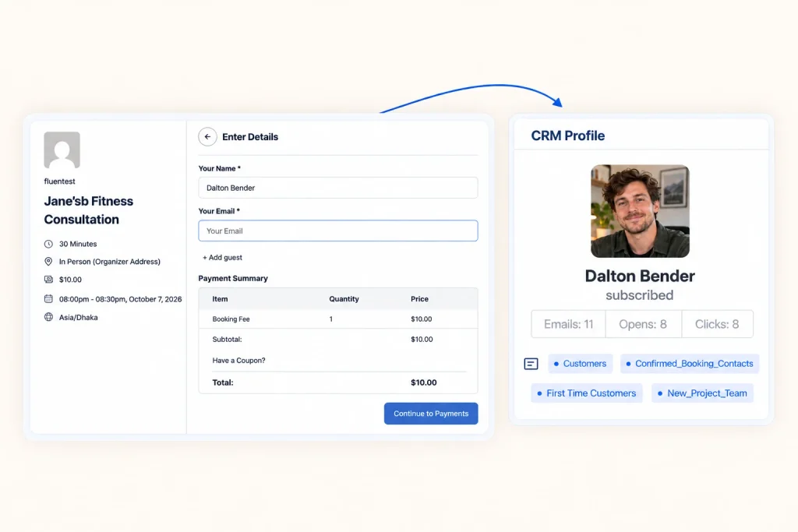Image resolution: width=798 pixels, height=532 pixels.
Task: Click the Enter Details heading
Action: click(250, 137)
